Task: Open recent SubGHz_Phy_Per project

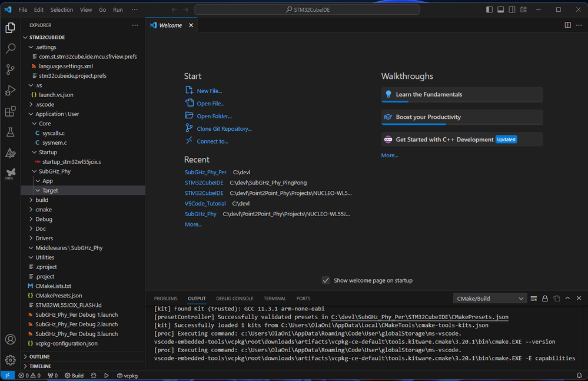Action: [205, 172]
